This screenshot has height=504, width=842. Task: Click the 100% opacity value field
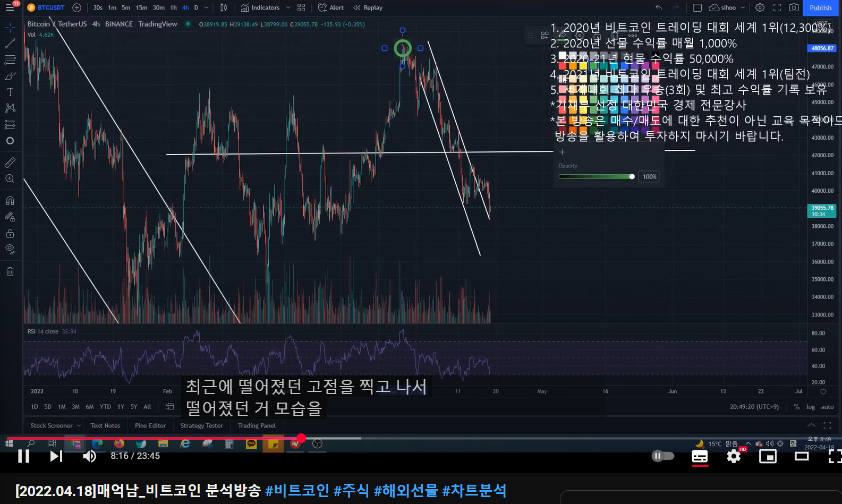point(650,176)
